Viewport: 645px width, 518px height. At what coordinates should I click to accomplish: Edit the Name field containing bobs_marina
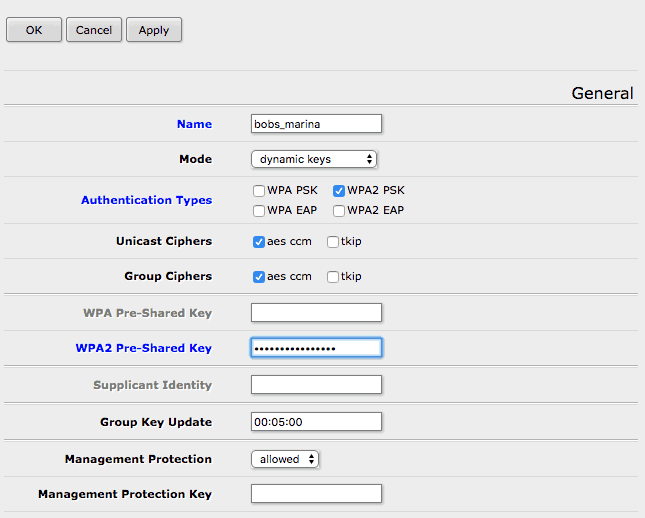click(x=316, y=124)
